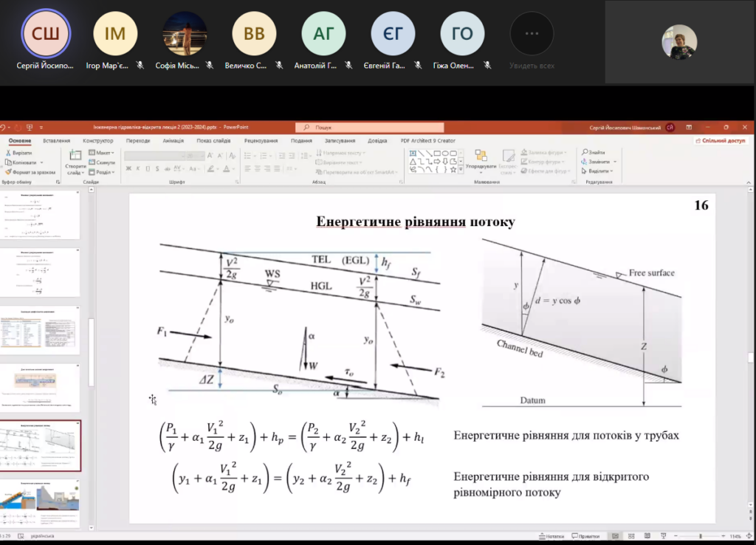
Task: Select Normal view button in status bar
Action: 615,536
